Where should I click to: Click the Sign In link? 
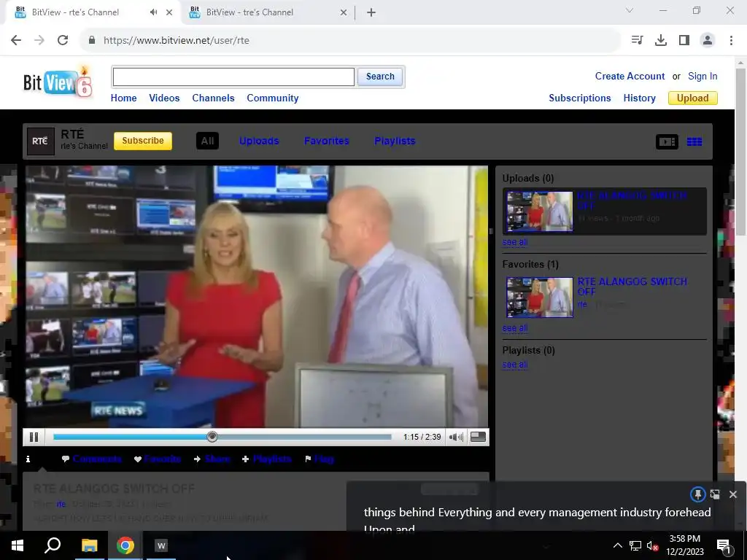[x=703, y=76]
